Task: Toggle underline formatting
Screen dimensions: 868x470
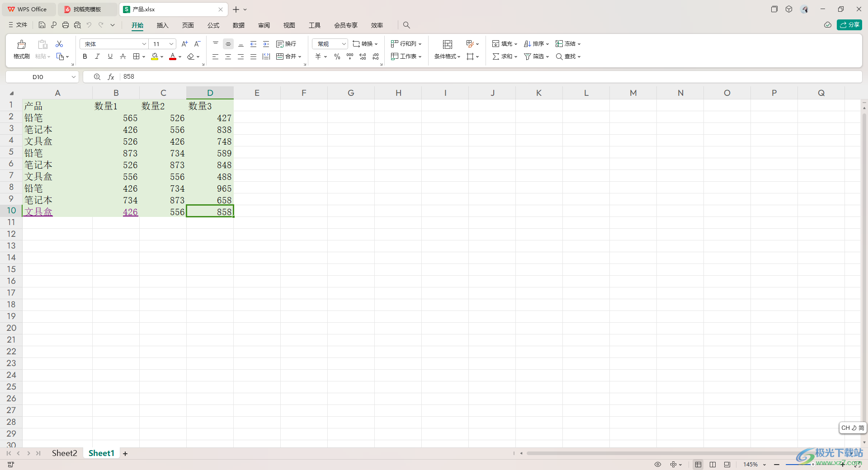Action: 110,56
